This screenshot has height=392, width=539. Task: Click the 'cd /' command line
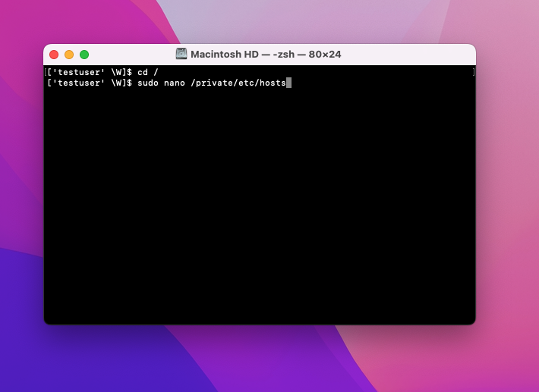click(x=148, y=72)
